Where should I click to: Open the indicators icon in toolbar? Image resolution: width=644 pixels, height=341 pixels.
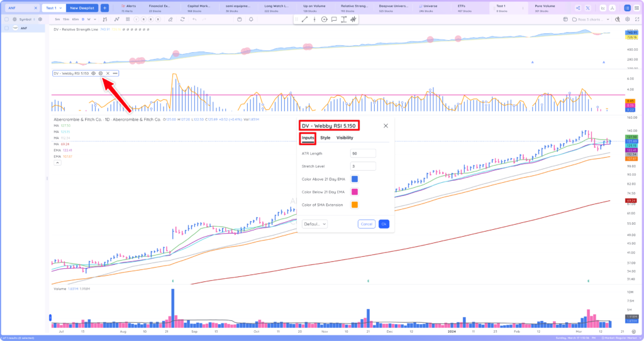(117, 19)
